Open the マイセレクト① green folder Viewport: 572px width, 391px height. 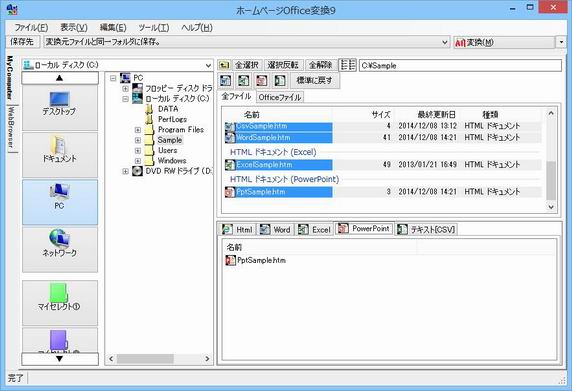[x=60, y=303]
